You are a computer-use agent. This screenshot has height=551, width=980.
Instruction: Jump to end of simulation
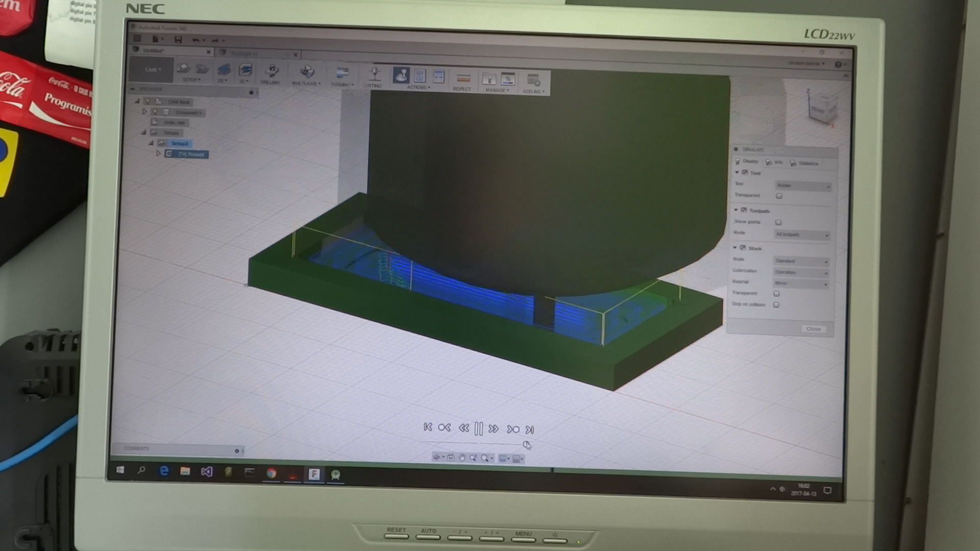pyautogui.click(x=530, y=430)
